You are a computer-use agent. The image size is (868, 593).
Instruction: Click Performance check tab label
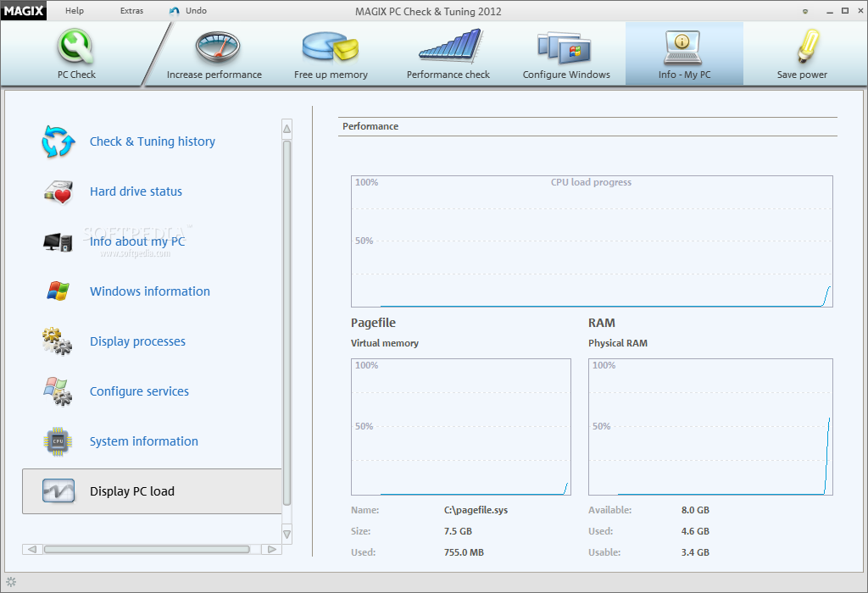click(x=448, y=75)
